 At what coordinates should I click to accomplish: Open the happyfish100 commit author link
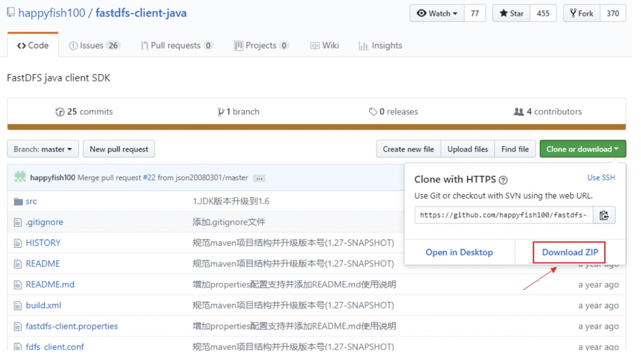[52, 178]
